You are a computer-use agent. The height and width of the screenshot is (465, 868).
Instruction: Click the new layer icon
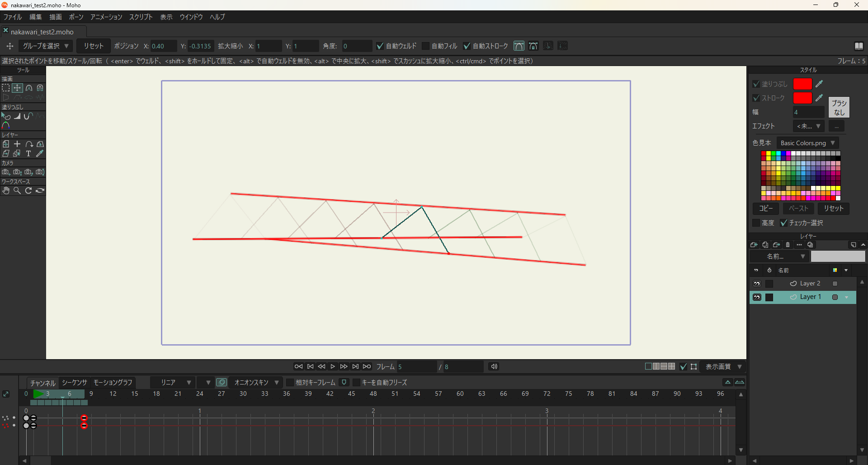[x=754, y=245]
